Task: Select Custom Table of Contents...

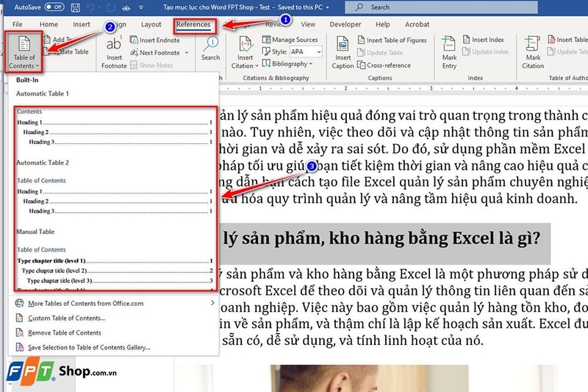Action: click(66, 318)
